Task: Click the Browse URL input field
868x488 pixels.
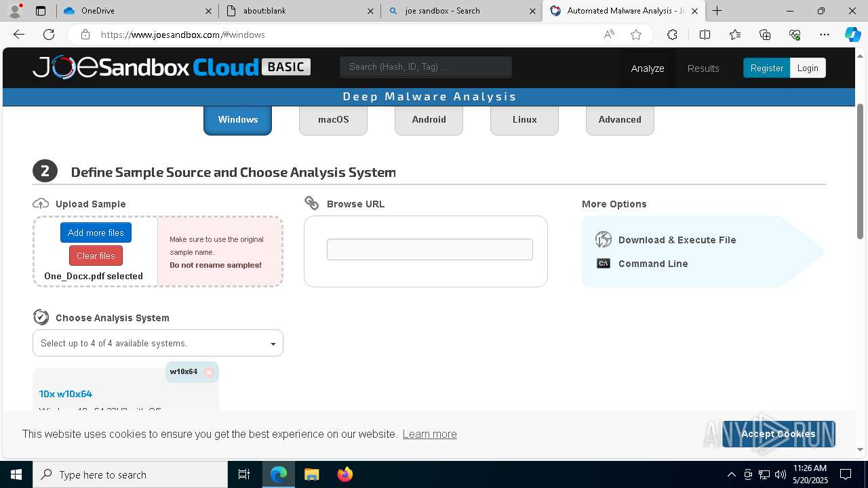Action: point(430,249)
